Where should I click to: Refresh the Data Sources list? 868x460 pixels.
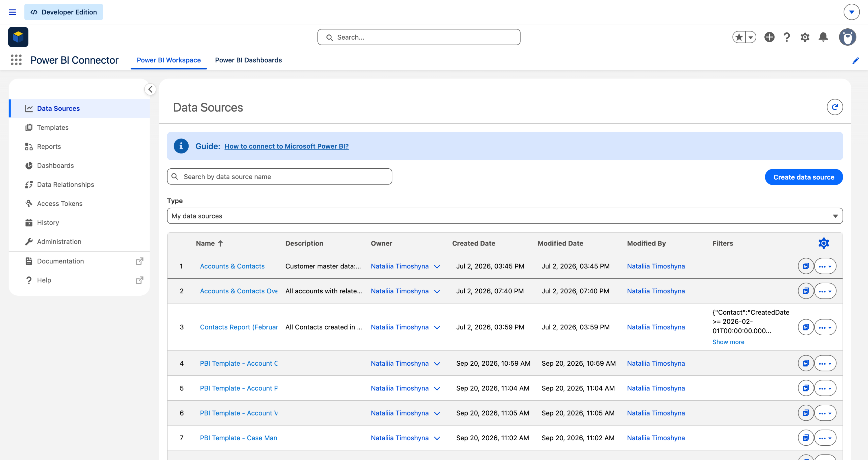pyautogui.click(x=835, y=107)
